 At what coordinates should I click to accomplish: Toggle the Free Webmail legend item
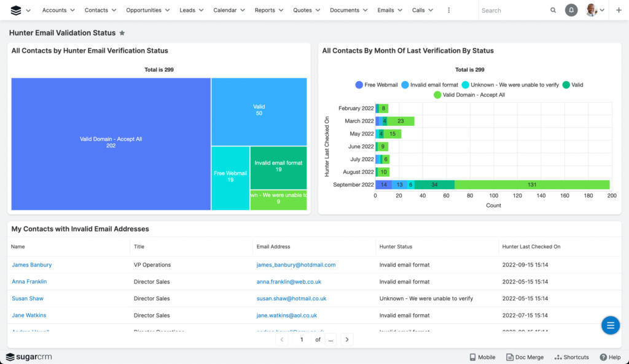[377, 85]
